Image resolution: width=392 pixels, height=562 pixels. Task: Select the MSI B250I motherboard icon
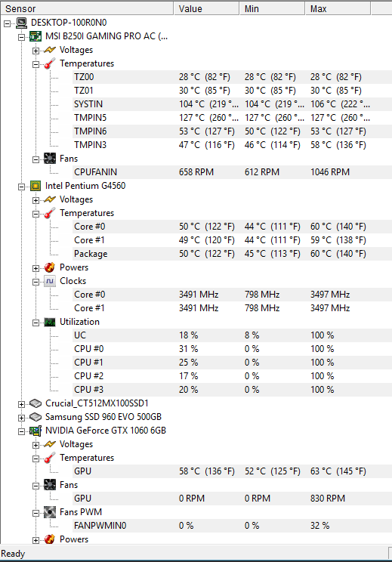coord(35,36)
